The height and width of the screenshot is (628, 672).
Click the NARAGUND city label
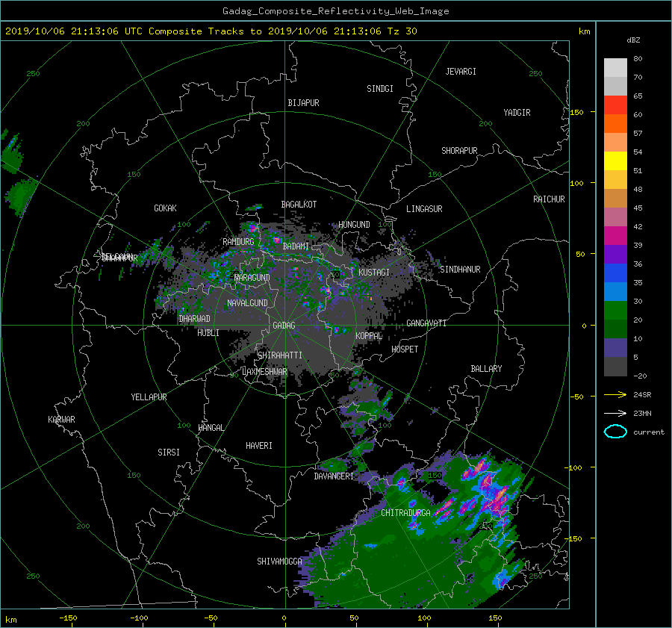(252, 278)
